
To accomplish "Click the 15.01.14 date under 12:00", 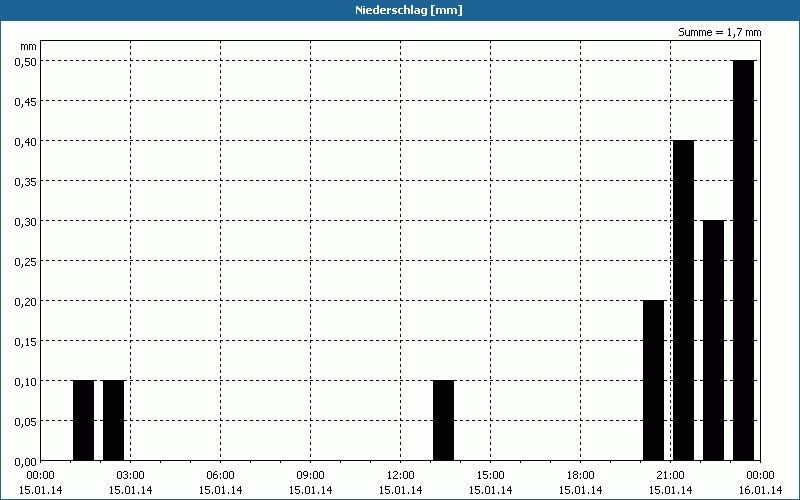I will point(401,490).
